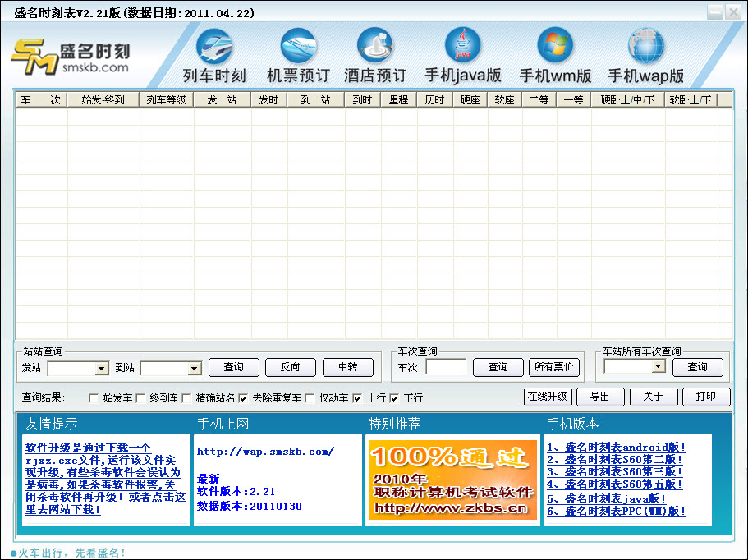Open the 车站所有车次查询 station dropdown
This screenshot has height=560, width=748.
658,367
